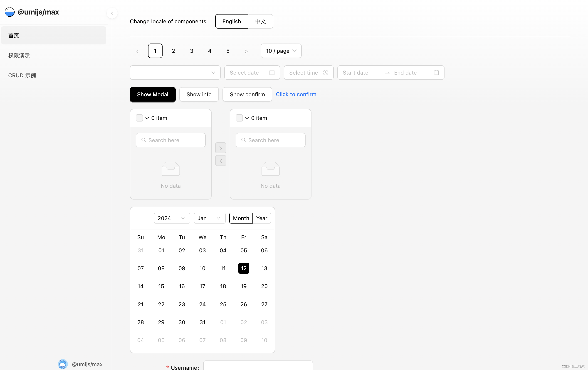Click the Show Modal button
This screenshot has width=588, height=370.
tap(153, 94)
